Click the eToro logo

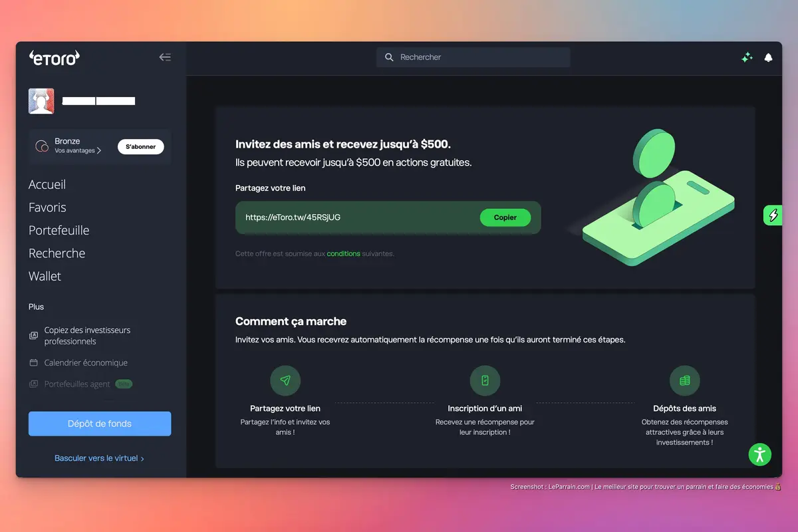55,57
